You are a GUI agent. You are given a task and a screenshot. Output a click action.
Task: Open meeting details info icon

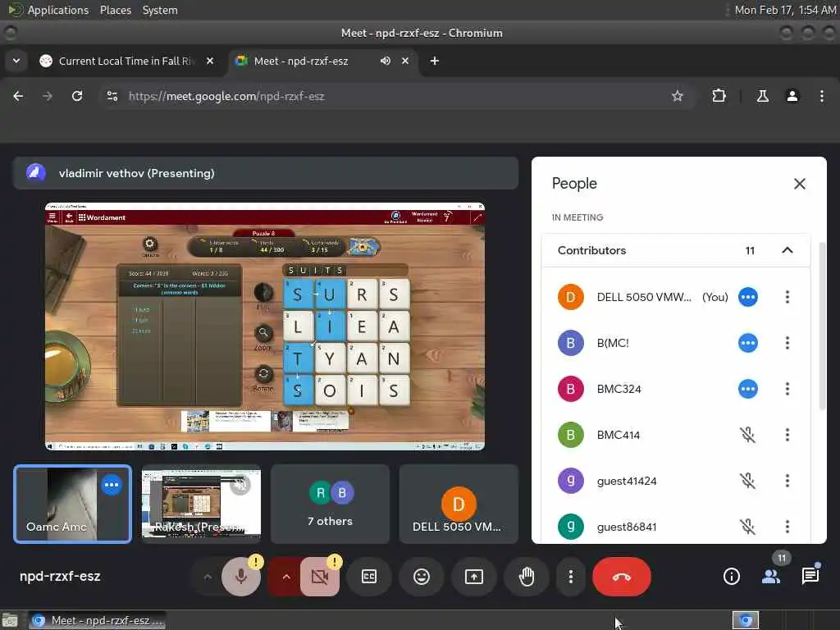tap(731, 577)
